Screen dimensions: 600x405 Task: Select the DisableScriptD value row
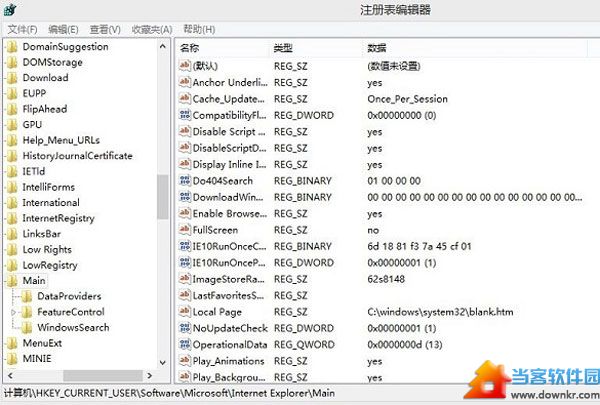click(381, 148)
